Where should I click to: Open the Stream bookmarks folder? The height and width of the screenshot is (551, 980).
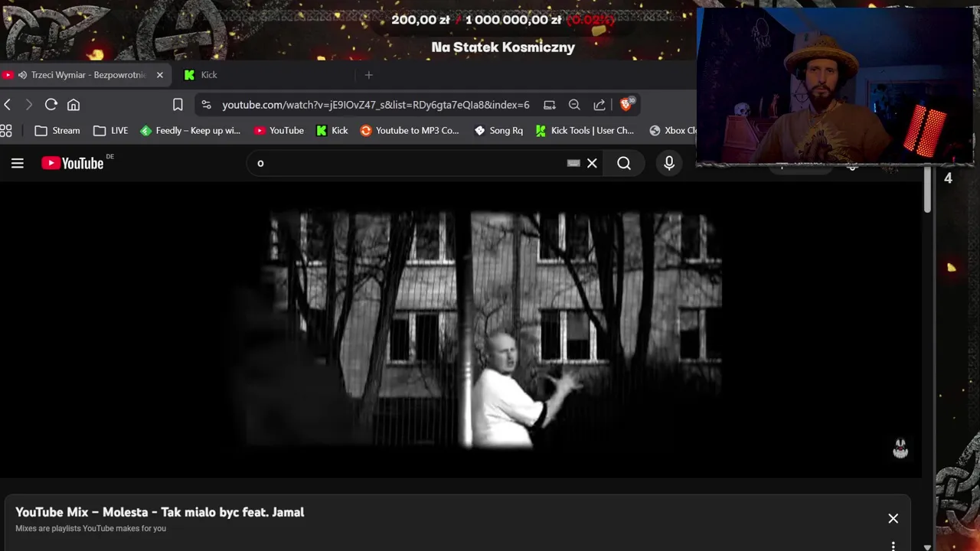click(57, 131)
